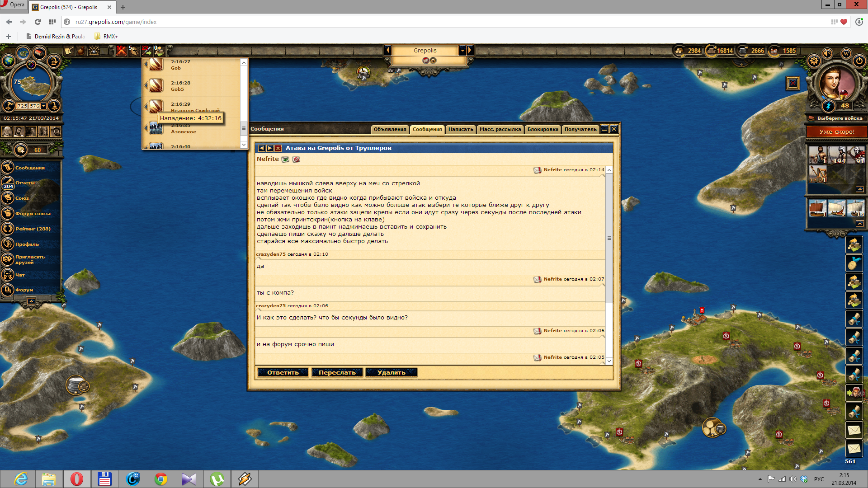This screenshot has width=868, height=488.
Task: Click the logout power icon
Action: [859, 61]
